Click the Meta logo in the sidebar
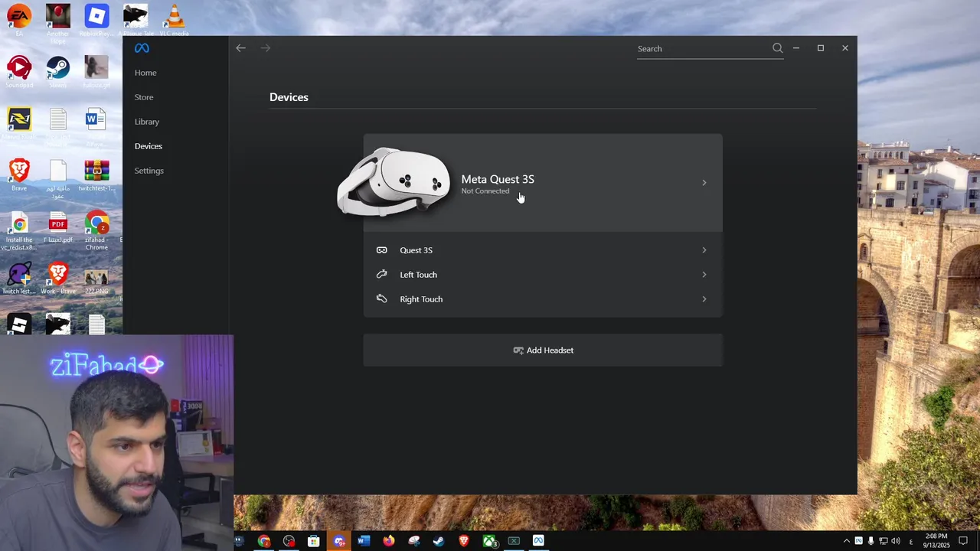The image size is (980, 551). [x=142, y=48]
